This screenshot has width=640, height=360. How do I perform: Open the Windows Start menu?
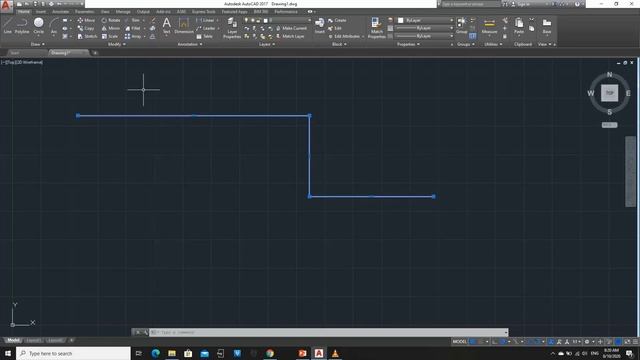click(8, 353)
